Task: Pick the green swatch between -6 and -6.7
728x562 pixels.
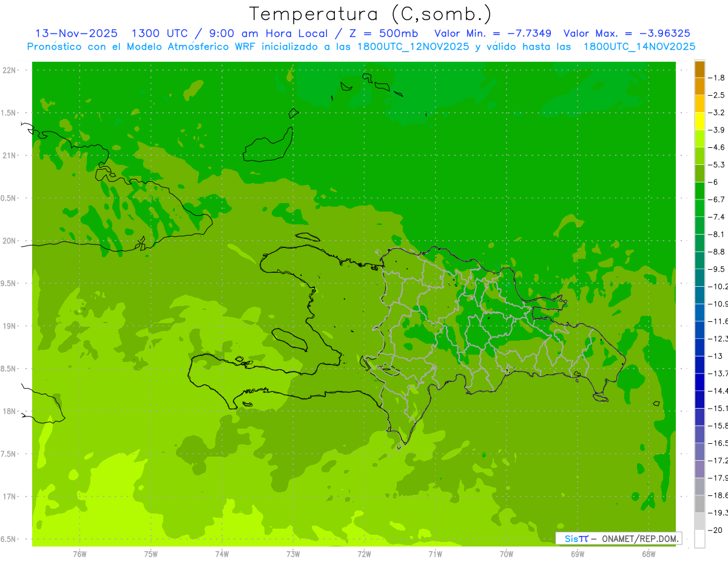Action: 699,191
